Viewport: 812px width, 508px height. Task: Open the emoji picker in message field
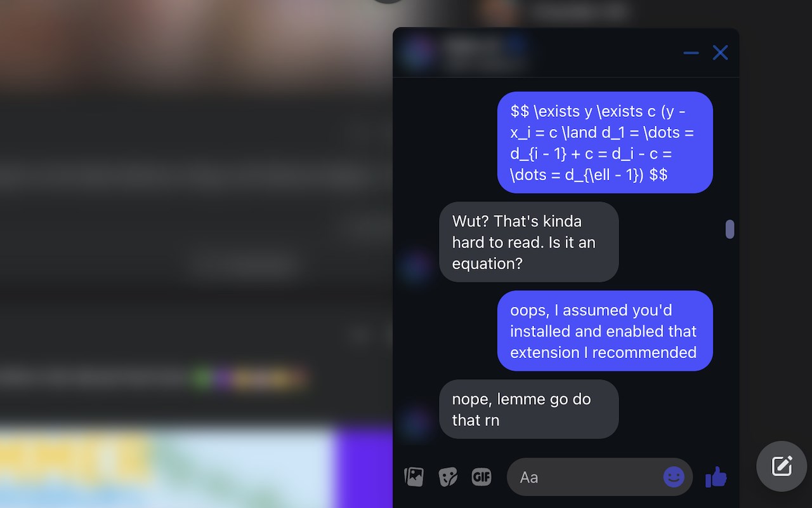pos(674,477)
